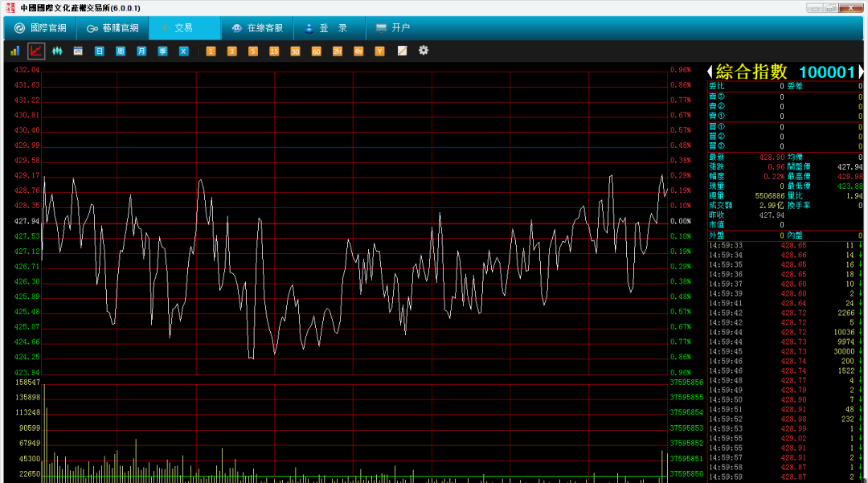Click total volume value 5506886
868x483 pixels.
pos(769,196)
